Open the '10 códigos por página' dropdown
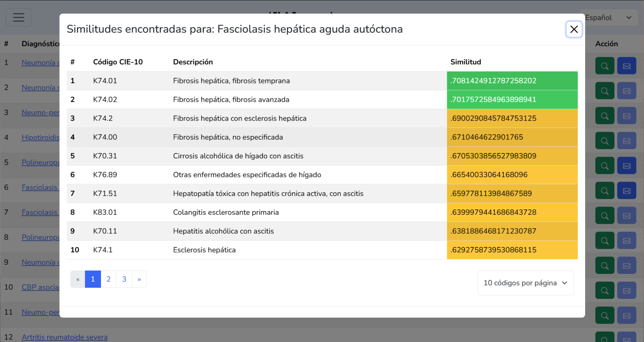The image size is (644, 342). (525, 283)
